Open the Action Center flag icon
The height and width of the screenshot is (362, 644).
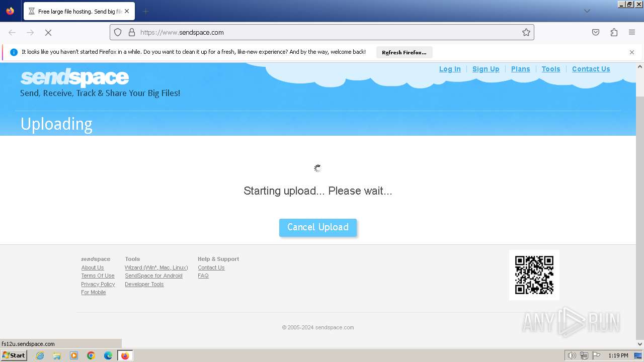(596, 355)
